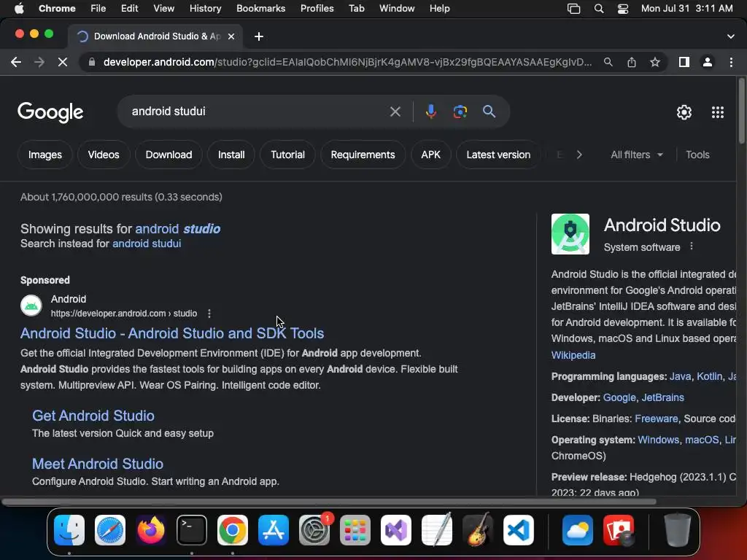Image resolution: width=747 pixels, height=560 pixels.
Task: Open Spotlight search in menu bar
Action: [x=599, y=9]
